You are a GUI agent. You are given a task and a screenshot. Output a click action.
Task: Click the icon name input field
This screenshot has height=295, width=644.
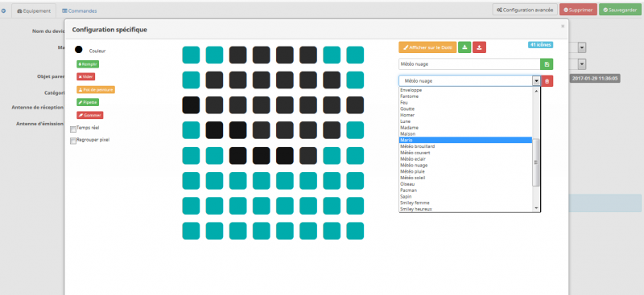pos(469,64)
